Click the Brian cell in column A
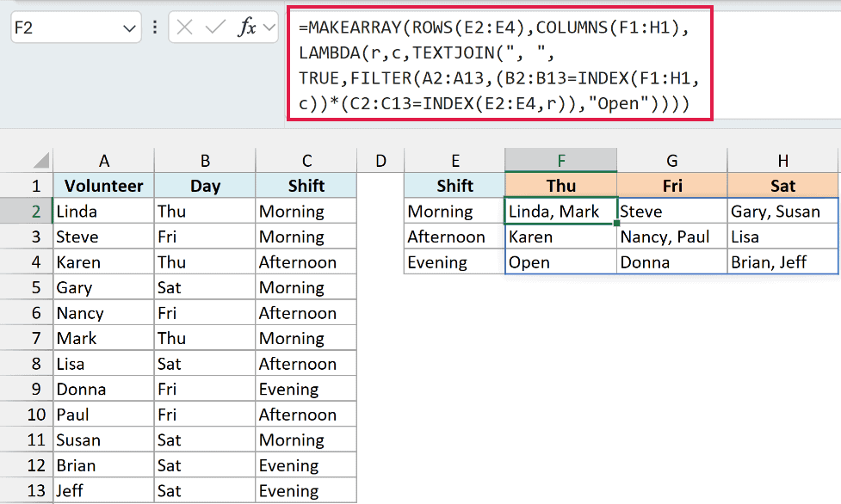Image resolution: width=841 pixels, height=504 pixels. coord(103,464)
